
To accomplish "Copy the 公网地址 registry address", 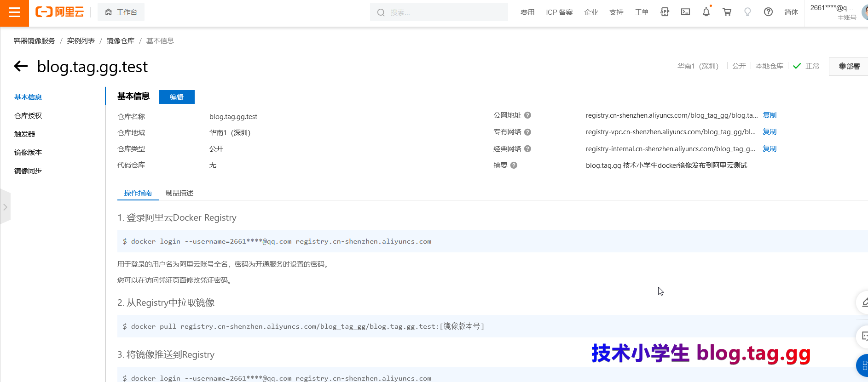I will [769, 115].
